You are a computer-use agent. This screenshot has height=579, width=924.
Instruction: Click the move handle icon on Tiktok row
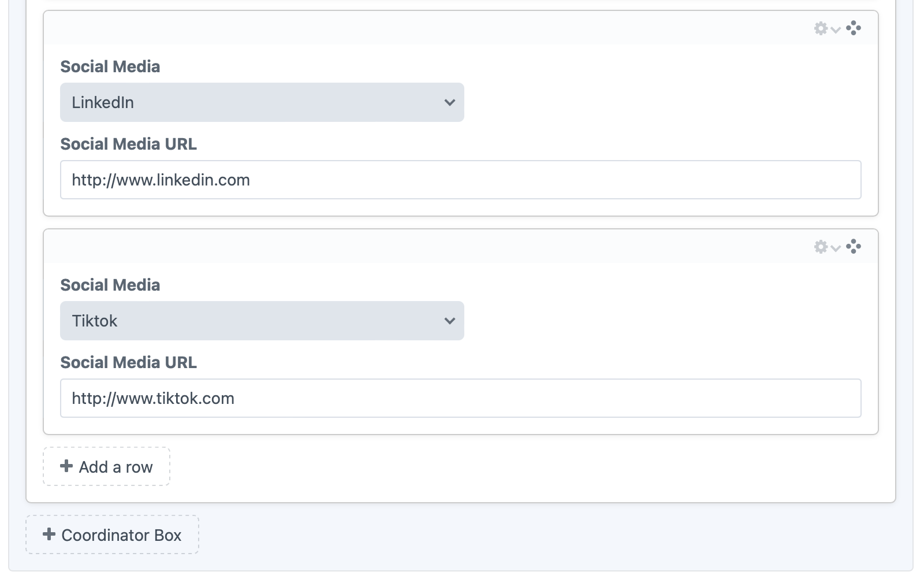click(x=854, y=247)
